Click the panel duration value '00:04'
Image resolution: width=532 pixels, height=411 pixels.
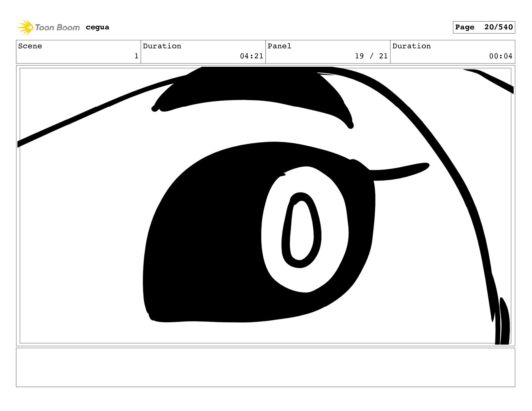pos(501,56)
